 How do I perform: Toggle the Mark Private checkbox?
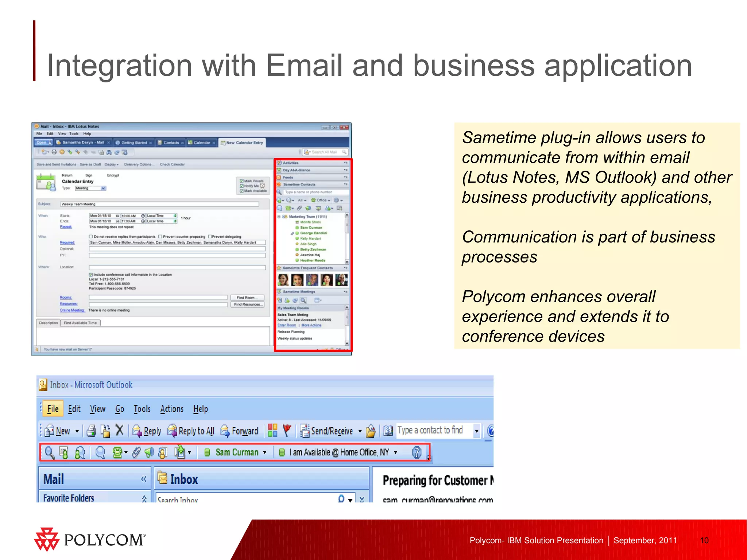pyautogui.click(x=241, y=181)
